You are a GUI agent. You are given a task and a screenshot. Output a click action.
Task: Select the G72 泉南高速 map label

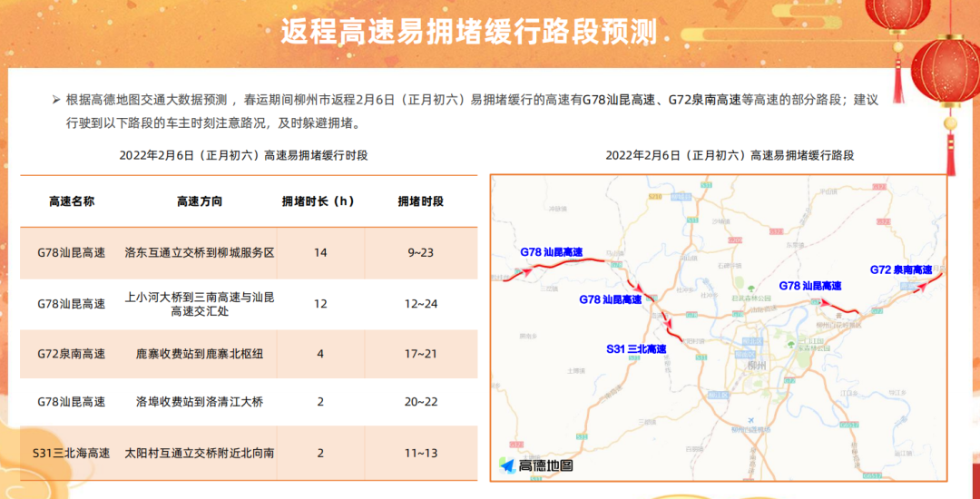click(x=900, y=269)
